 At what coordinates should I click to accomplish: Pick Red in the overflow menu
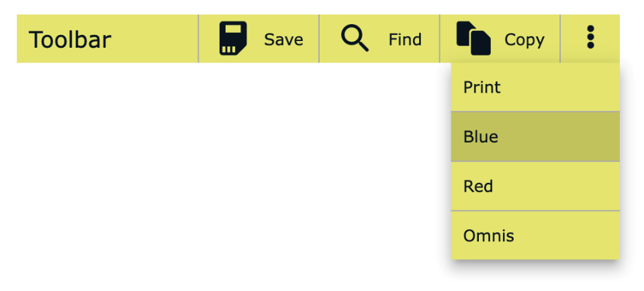pyautogui.click(x=535, y=186)
